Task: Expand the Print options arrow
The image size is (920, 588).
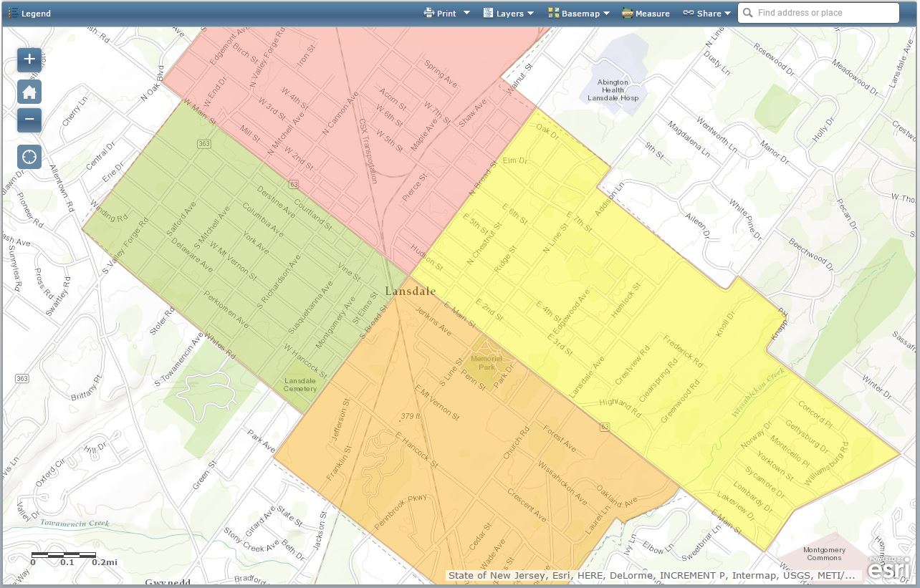Action: (466, 13)
